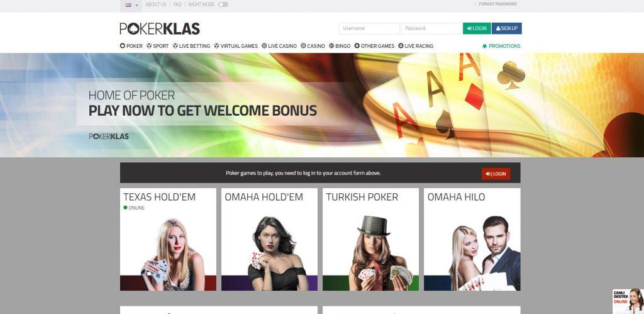644x314 pixels.
Task: Open the Promotions star link
Action: [501, 46]
